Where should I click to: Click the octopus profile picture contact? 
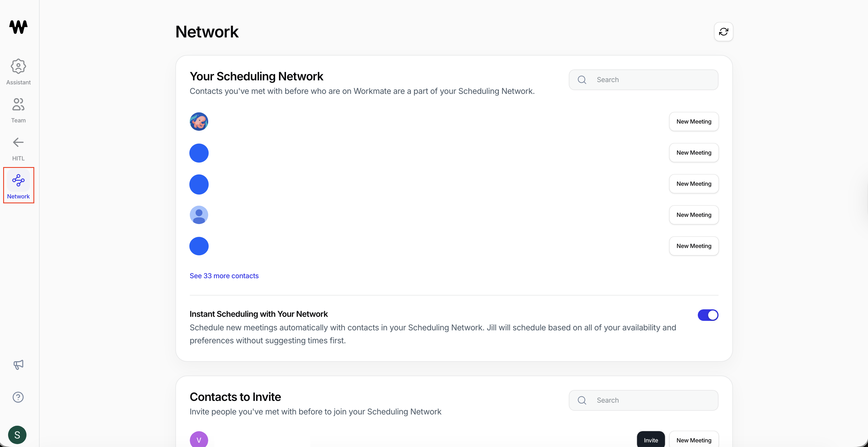click(x=199, y=121)
